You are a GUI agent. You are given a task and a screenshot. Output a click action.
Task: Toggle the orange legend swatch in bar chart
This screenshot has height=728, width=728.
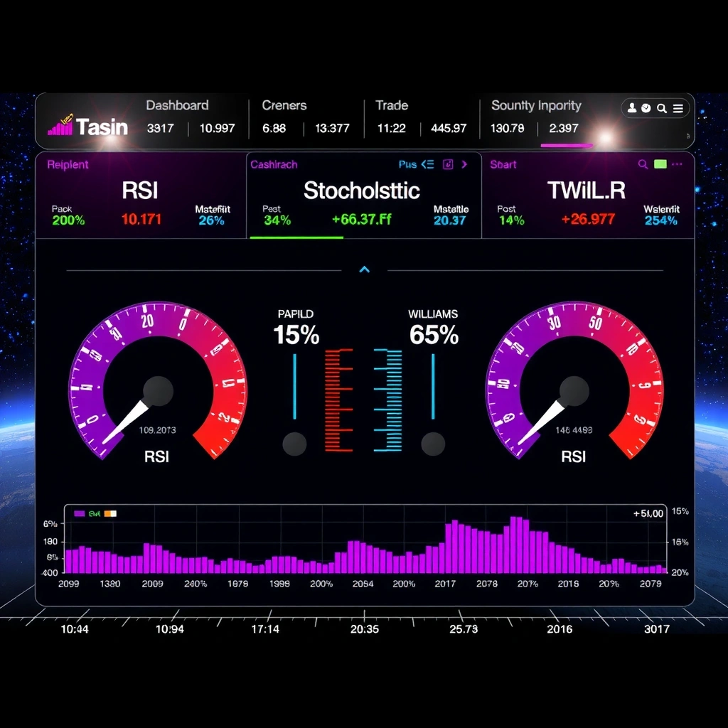pyautogui.click(x=110, y=513)
